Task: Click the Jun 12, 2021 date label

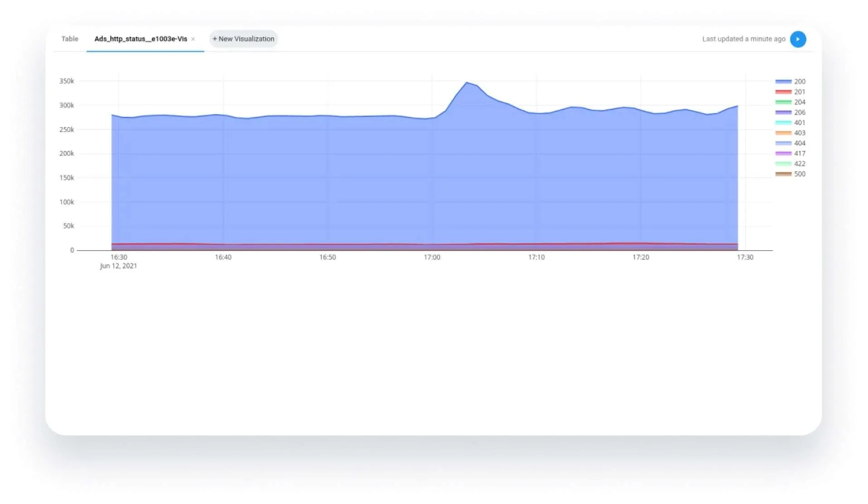Action: pos(118,266)
